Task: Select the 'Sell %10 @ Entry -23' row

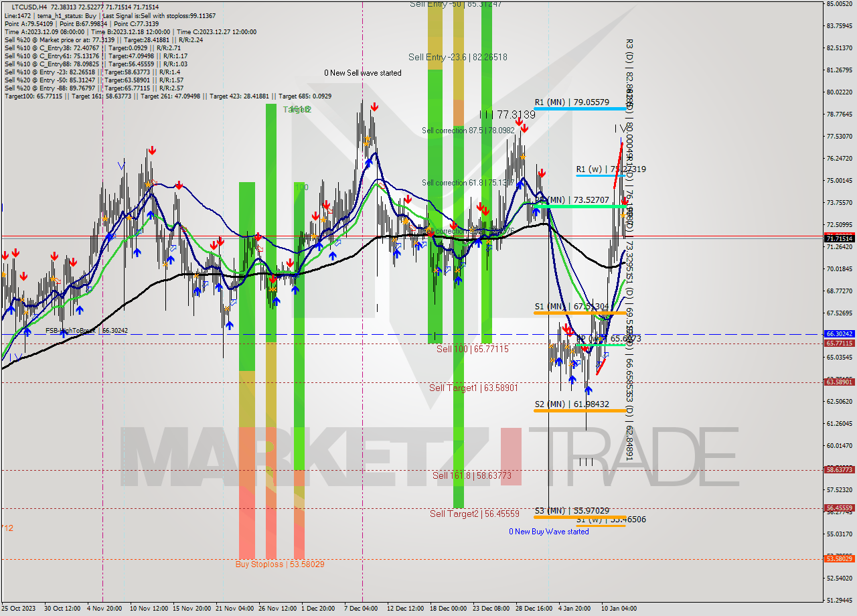Action: 92,72
